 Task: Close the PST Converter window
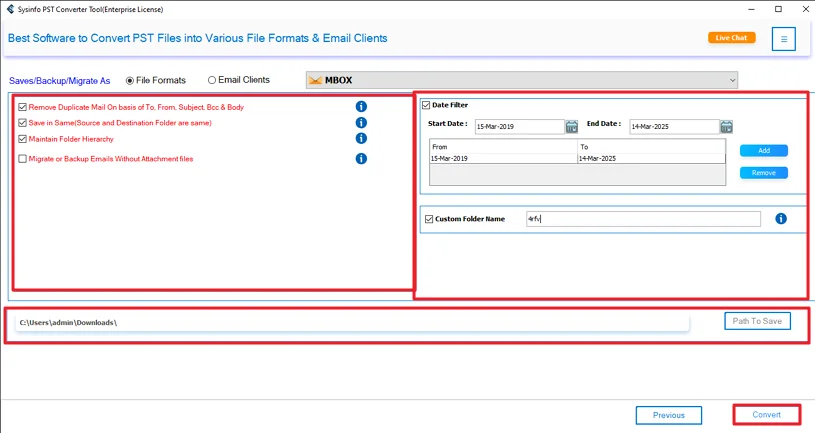click(806, 9)
